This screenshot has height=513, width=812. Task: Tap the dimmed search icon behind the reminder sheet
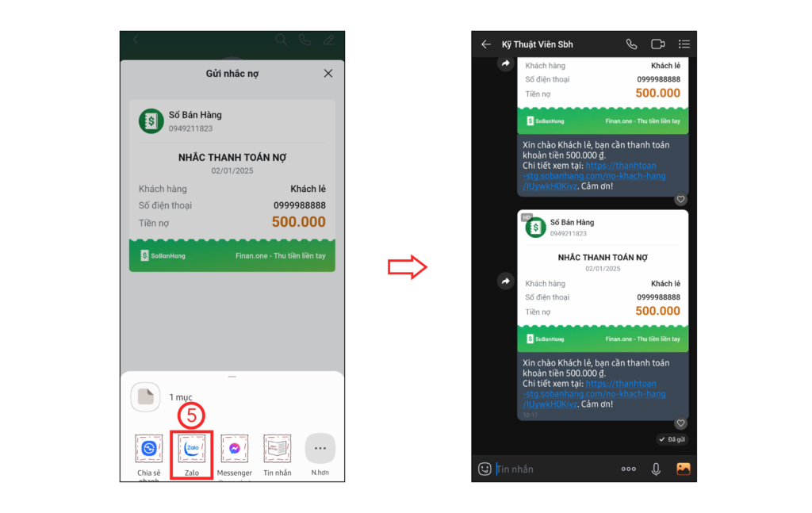282,40
